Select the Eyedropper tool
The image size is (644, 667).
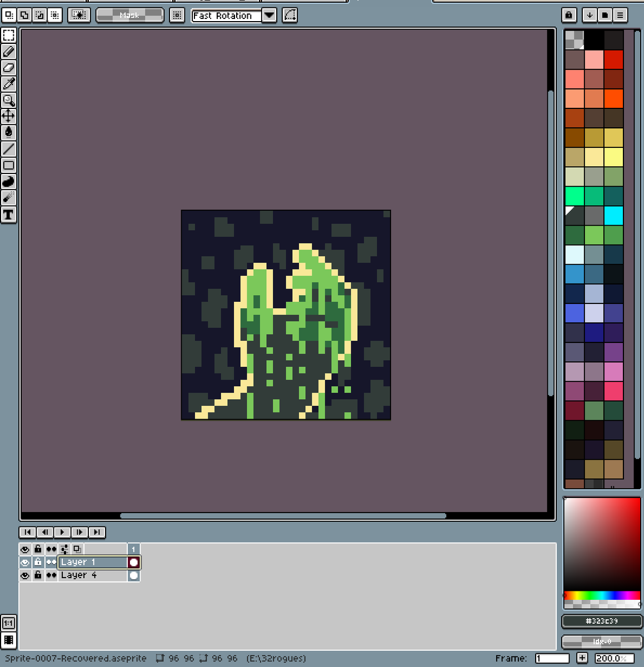click(8, 84)
